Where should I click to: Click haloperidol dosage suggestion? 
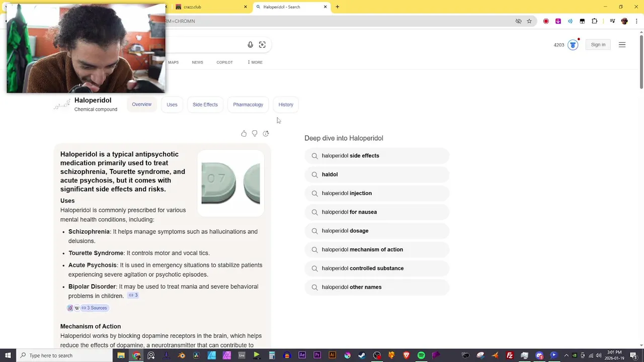pos(377,231)
